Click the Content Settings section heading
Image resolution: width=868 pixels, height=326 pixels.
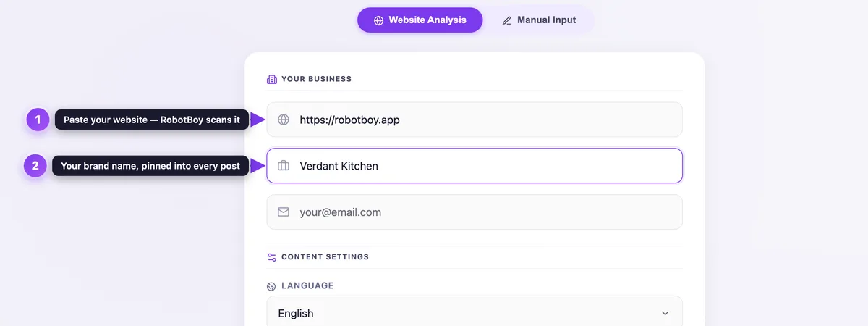pyautogui.click(x=325, y=257)
